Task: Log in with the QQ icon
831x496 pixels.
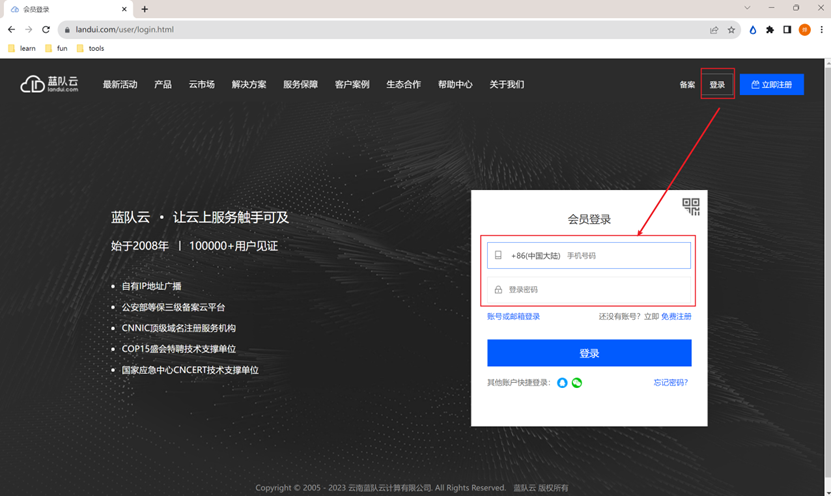Action: tap(562, 383)
